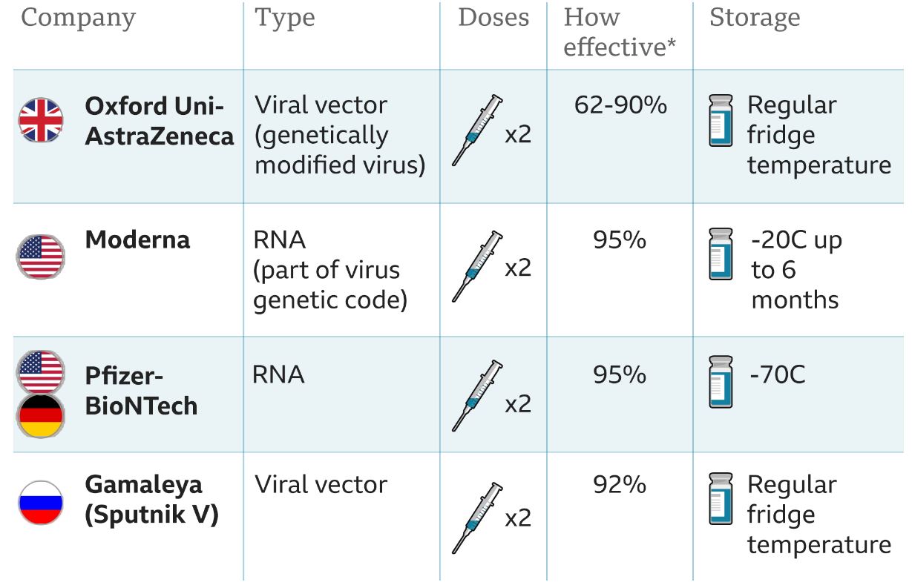Select the How effective* column header

[x=620, y=33]
